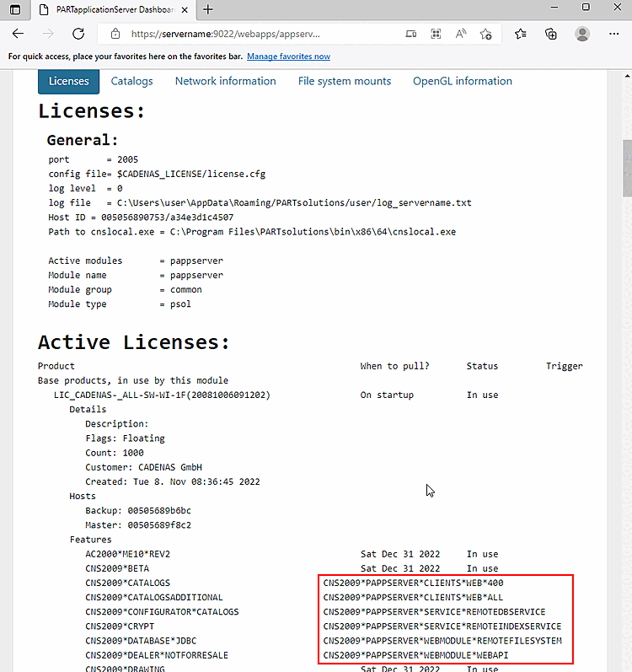
Task: Click the Hosts heading
Action: click(83, 497)
